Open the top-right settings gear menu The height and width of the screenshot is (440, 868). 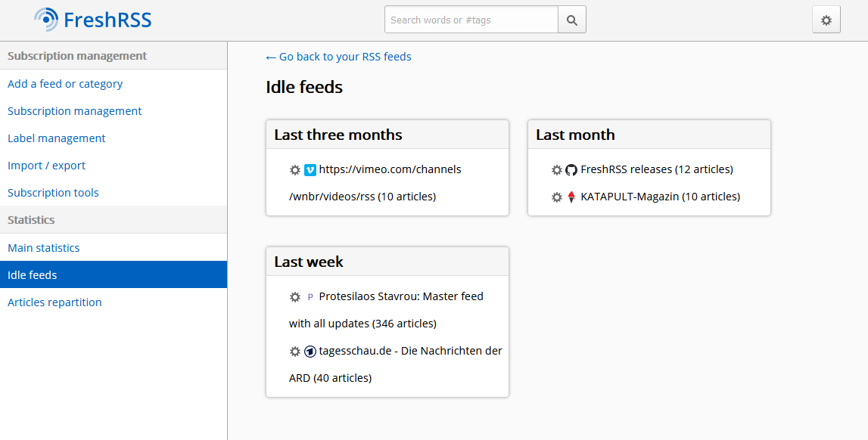[826, 20]
